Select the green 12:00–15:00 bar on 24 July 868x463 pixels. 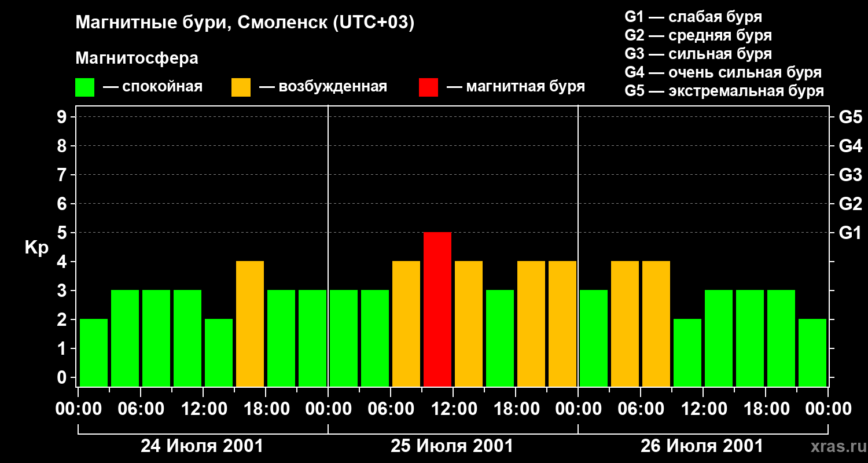(219, 352)
